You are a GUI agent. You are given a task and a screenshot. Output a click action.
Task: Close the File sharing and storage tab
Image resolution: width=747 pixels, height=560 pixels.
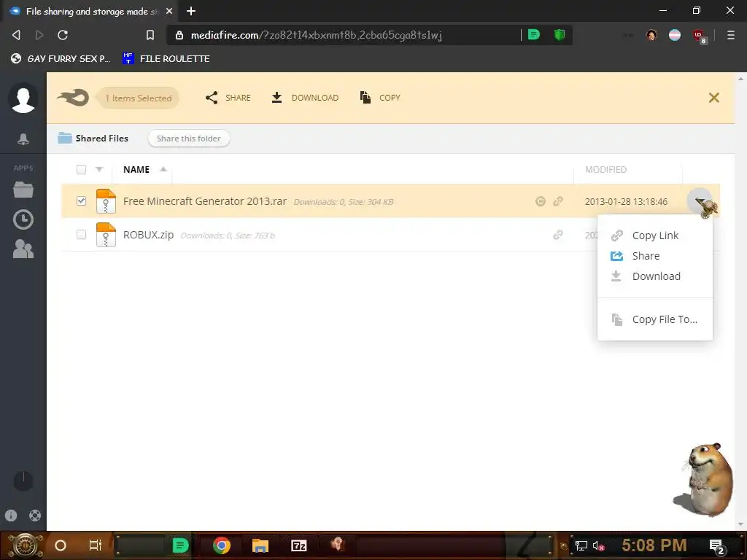pos(169,11)
